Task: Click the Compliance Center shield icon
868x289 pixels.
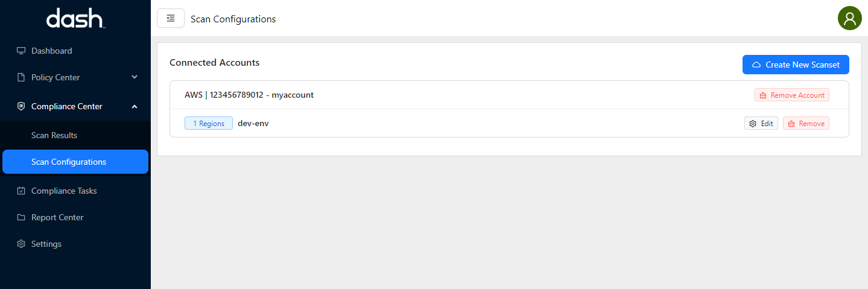Action: 21,106
